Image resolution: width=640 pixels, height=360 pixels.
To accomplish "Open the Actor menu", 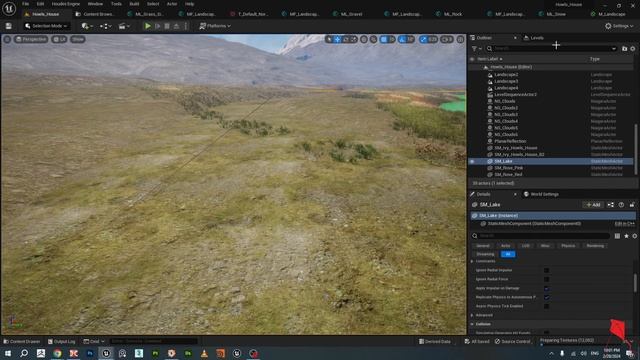I will pos(172,4).
